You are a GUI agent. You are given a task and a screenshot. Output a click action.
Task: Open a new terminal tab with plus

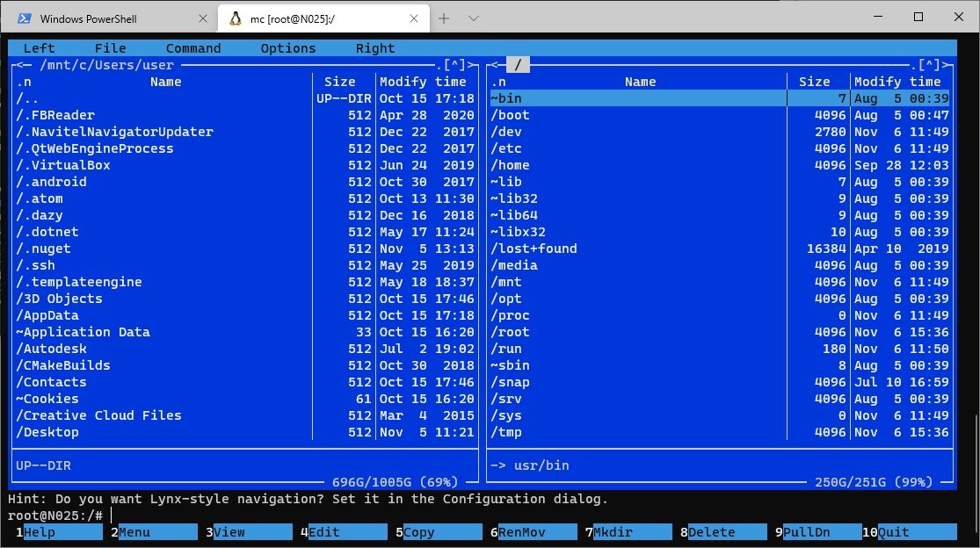[444, 18]
